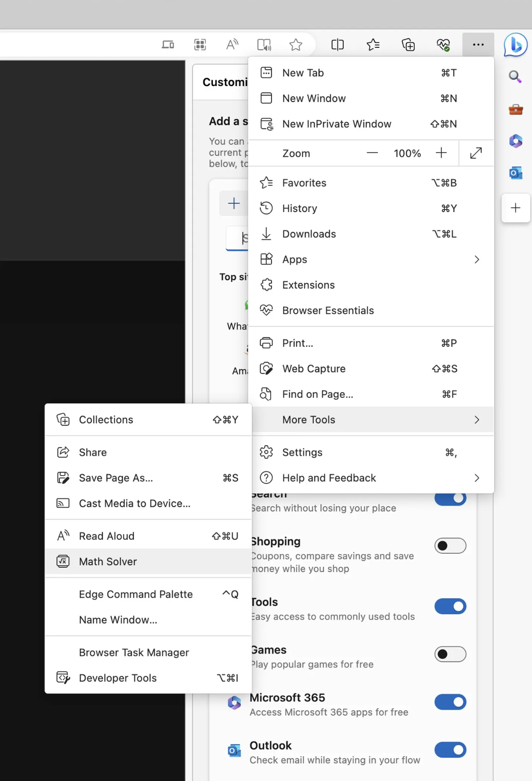Start Web Capture from the menu
This screenshot has width=532, height=781.
pos(371,369)
